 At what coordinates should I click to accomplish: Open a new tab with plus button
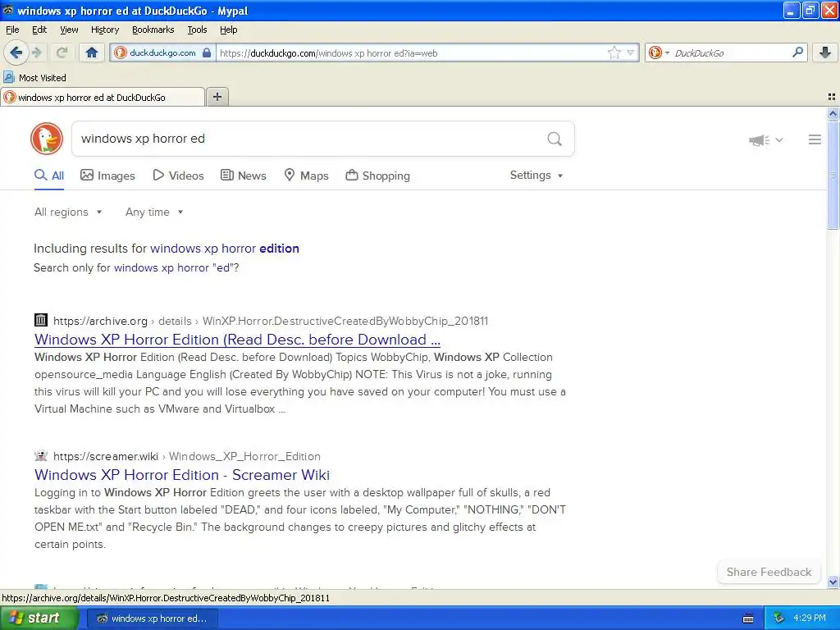(x=217, y=97)
